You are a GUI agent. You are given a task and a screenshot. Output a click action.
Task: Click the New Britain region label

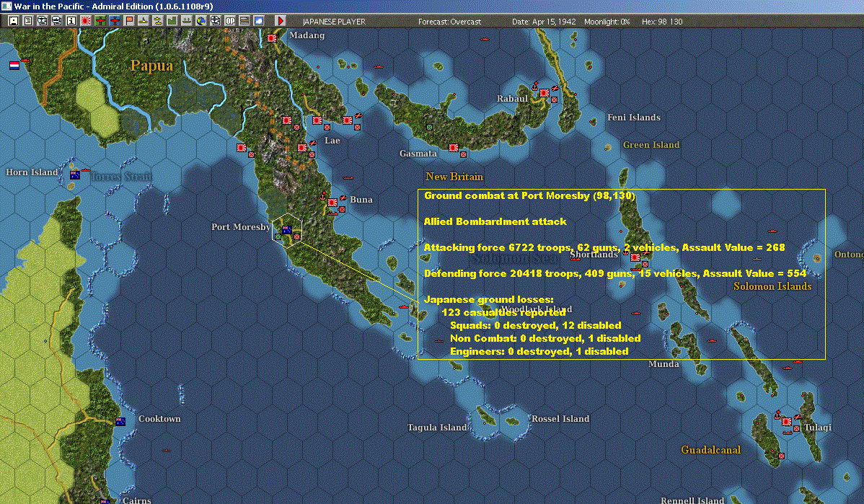[x=454, y=177]
